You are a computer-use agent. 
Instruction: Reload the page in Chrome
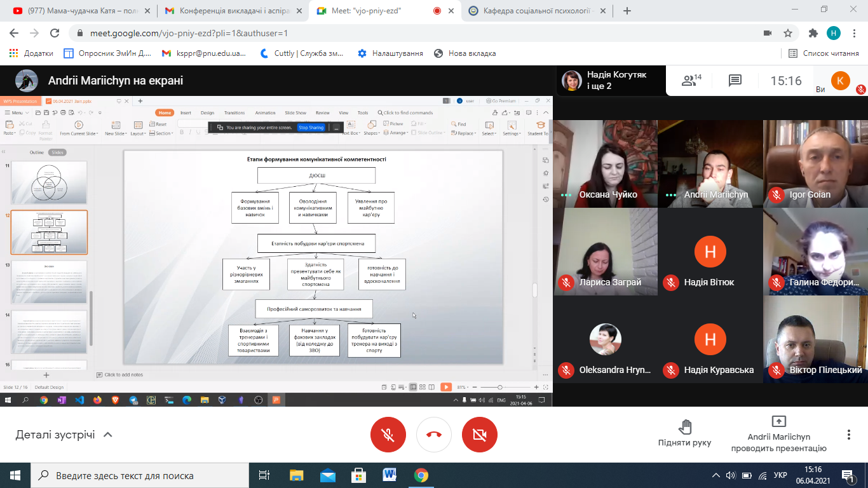click(55, 33)
